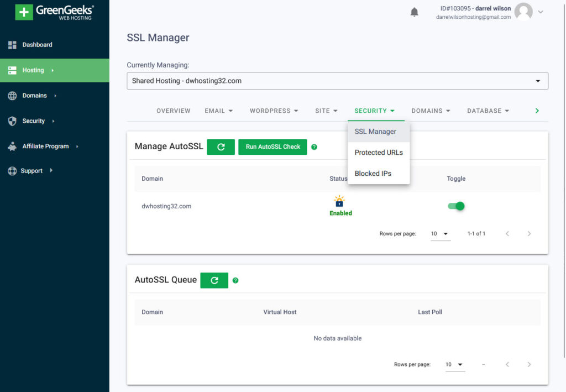
Task: Click Virtual Host column header
Action: pos(280,312)
